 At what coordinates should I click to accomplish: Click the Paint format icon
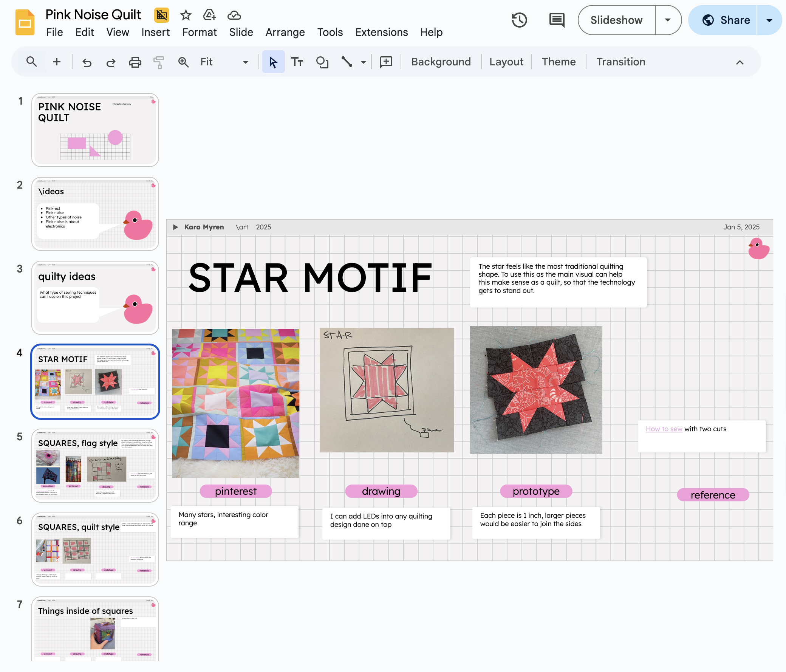pyautogui.click(x=159, y=62)
